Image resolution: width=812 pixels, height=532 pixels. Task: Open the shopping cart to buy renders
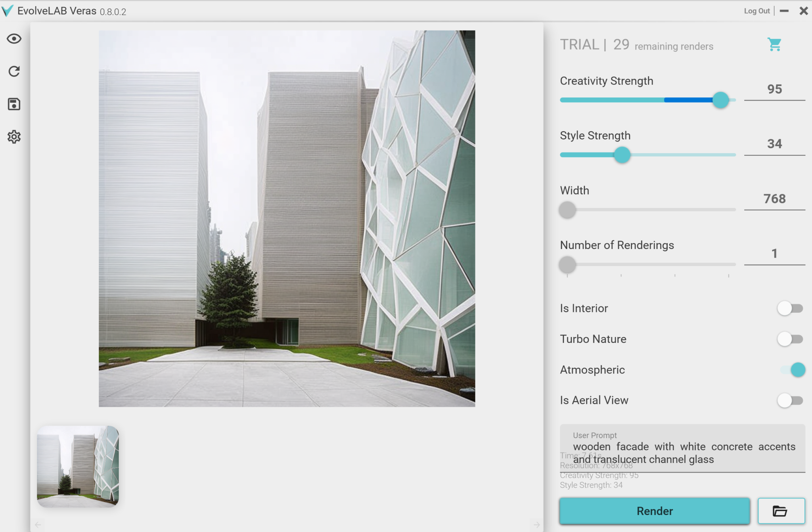(774, 44)
